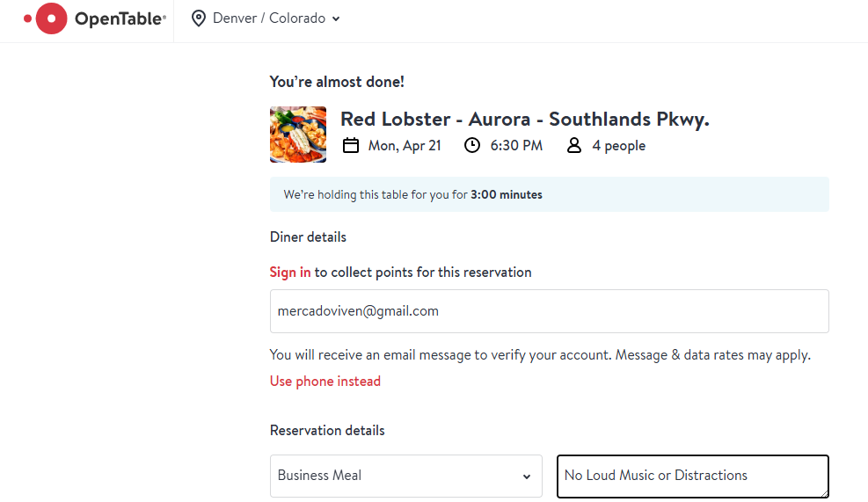
Task: Open the Business Meal occasion dropdown
Action: (x=405, y=476)
